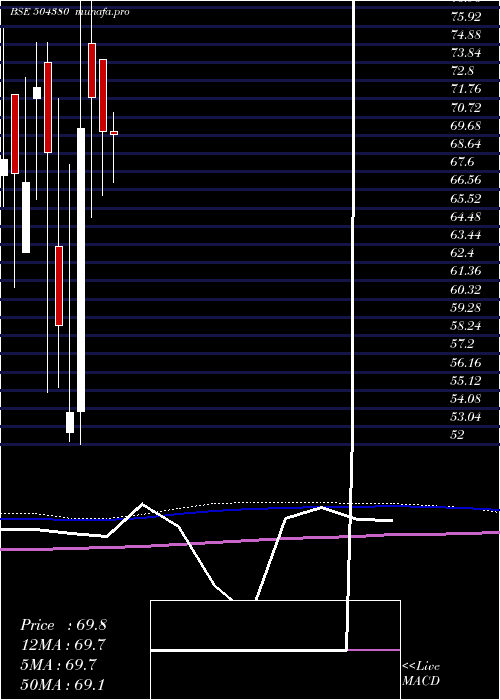Select the 69.68 price axis label
The image size is (500, 700).
(466, 126)
